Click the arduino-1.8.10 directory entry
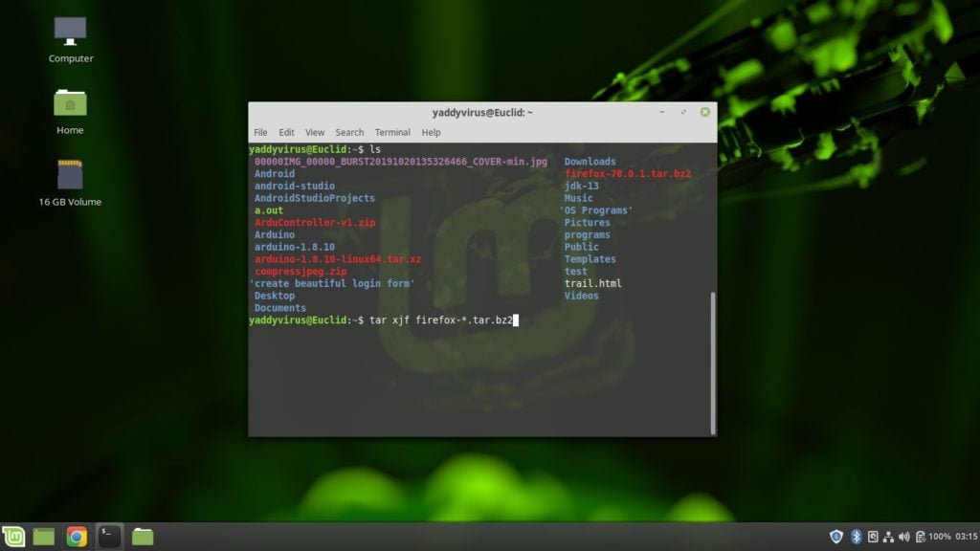The height and width of the screenshot is (551, 980). pyautogui.click(x=295, y=247)
